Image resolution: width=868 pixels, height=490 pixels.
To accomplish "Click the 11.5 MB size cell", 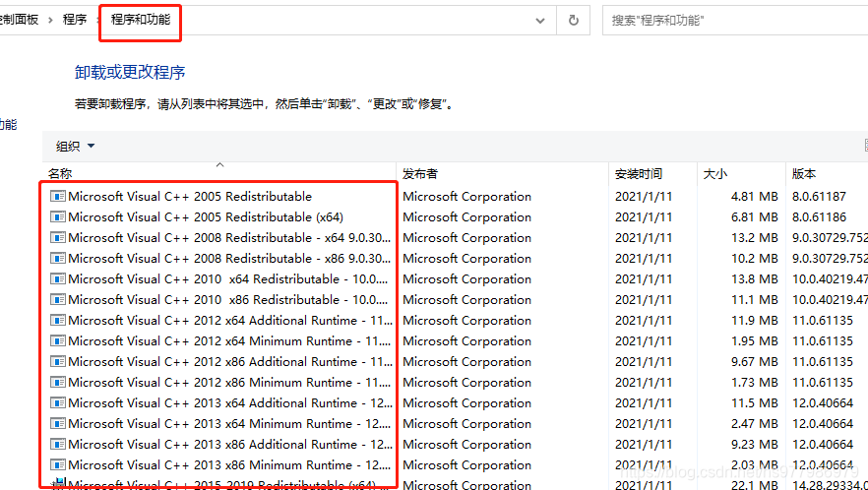I will tap(755, 403).
